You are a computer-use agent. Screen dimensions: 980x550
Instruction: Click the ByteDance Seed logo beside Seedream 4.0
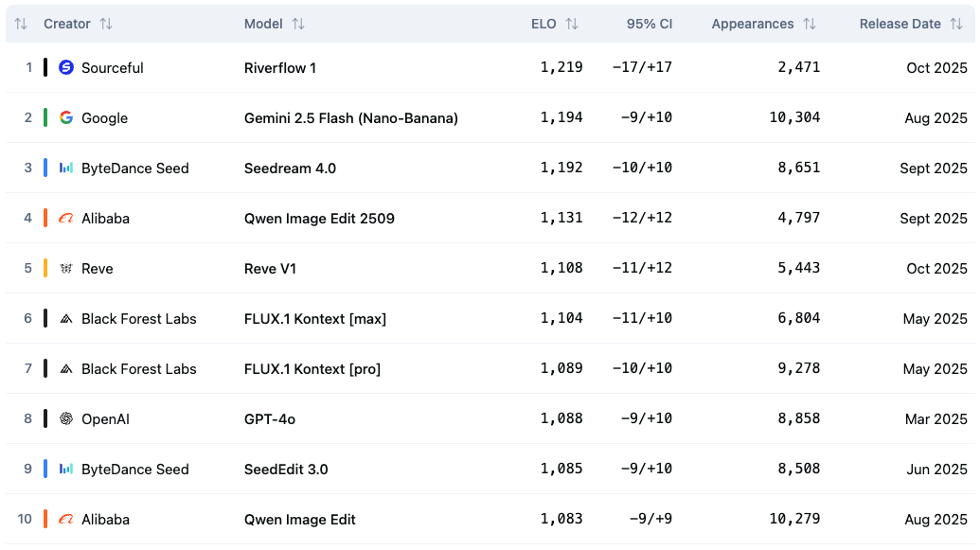pyautogui.click(x=66, y=168)
